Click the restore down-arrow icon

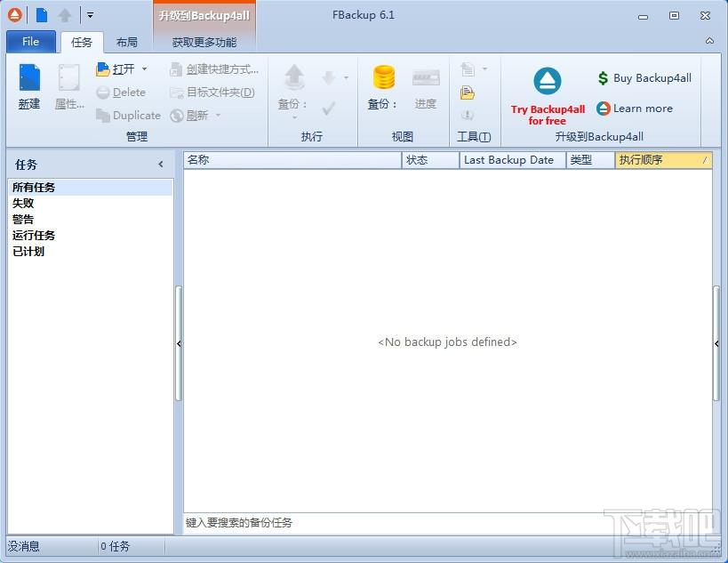point(329,77)
